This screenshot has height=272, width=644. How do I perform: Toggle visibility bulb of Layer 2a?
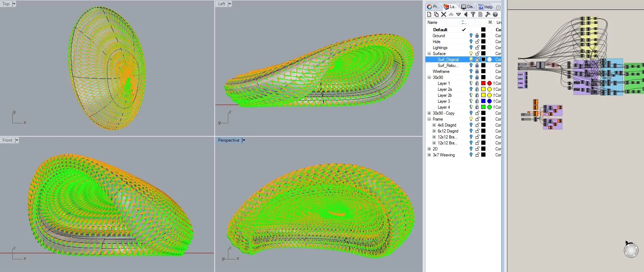pyautogui.click(x=471, y=89)
